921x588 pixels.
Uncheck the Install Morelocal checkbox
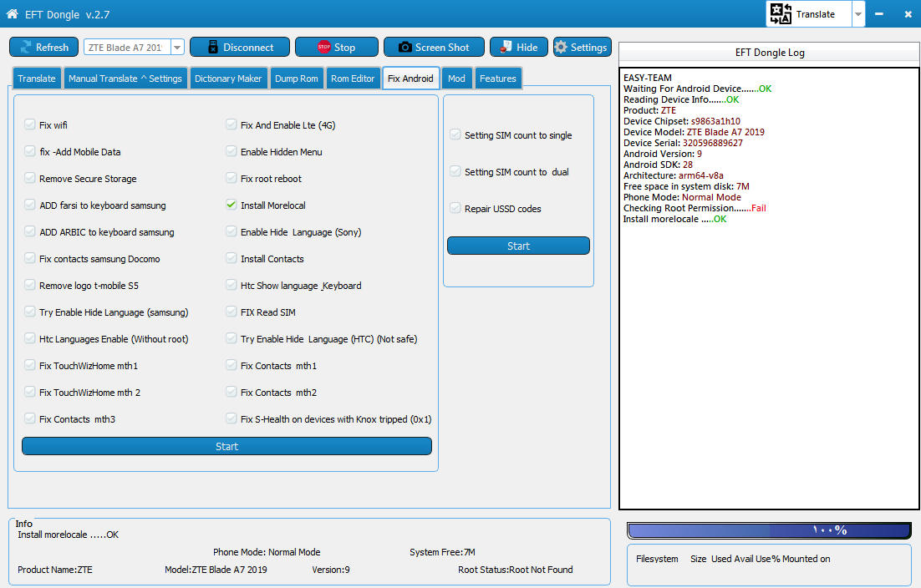click(x=232, y=205)
